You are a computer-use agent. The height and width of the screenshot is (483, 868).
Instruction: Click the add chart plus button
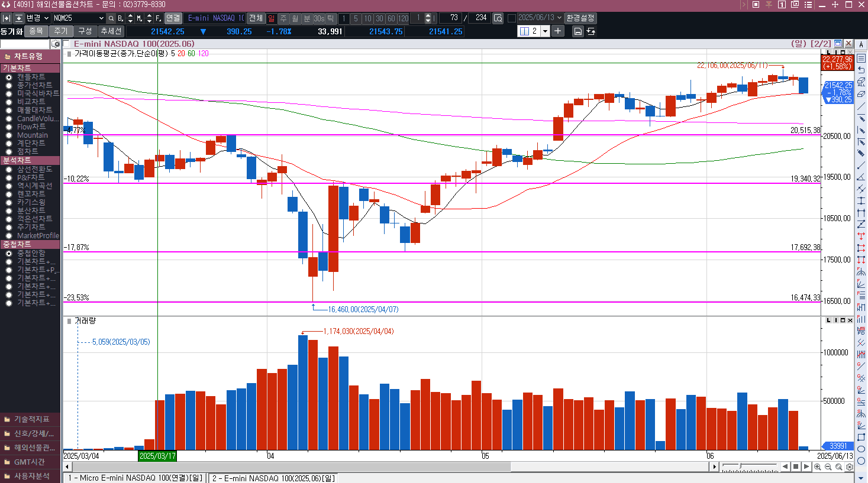[558, 31]
